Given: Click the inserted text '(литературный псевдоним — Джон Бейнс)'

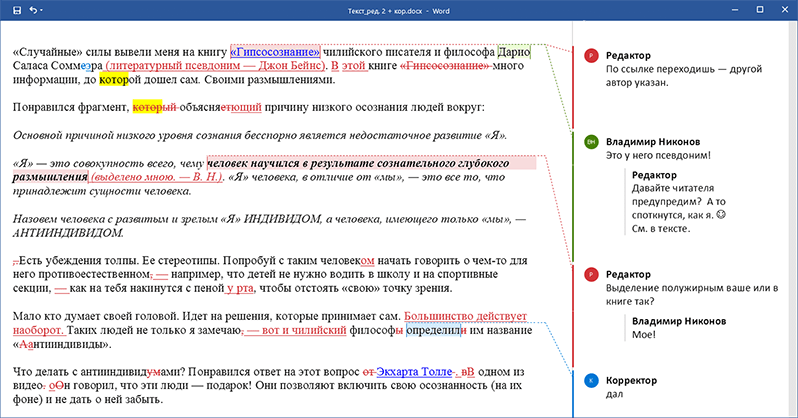Looking at the screenshot, I should coord(215,66).
